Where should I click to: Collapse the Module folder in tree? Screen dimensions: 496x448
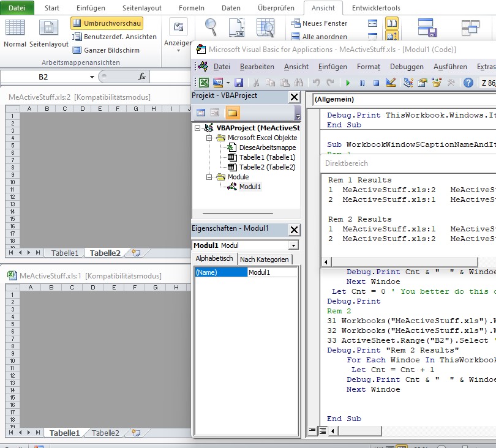(x=209, y=177)
